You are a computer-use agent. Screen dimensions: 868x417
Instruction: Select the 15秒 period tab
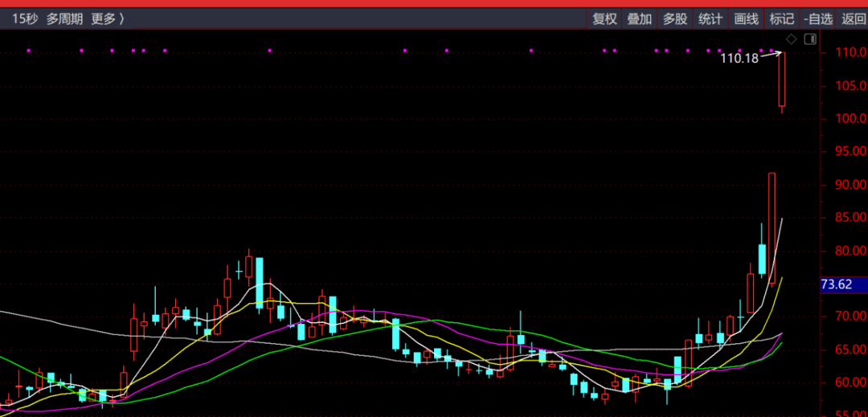coord(25,18)
